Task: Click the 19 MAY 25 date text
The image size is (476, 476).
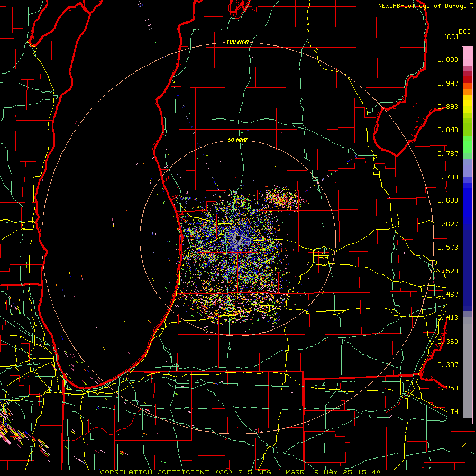Action: 331,472
